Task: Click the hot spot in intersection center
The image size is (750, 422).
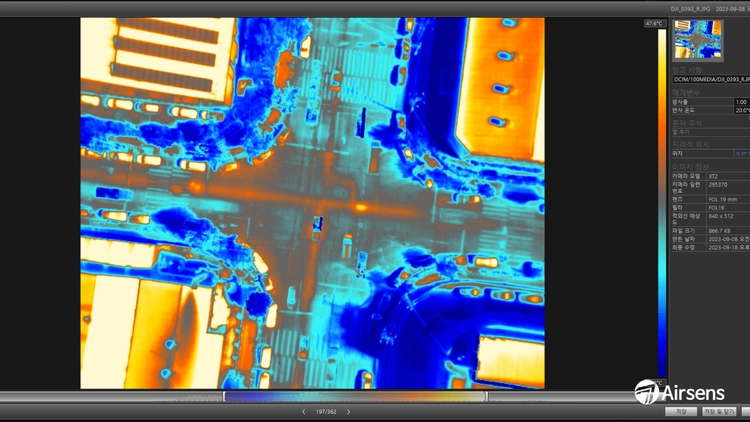Action: 361,207
